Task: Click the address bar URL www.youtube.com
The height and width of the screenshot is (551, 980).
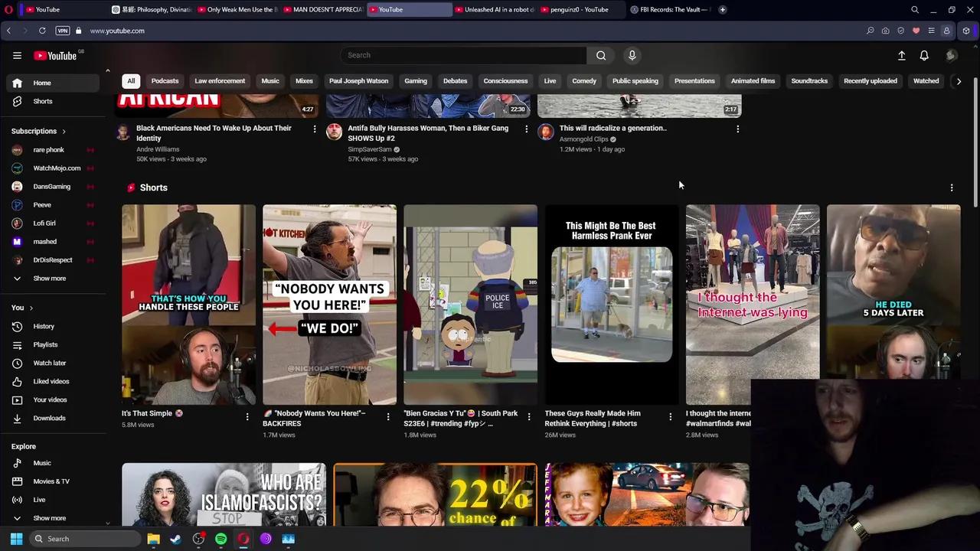Action: [x=117, y=31]
